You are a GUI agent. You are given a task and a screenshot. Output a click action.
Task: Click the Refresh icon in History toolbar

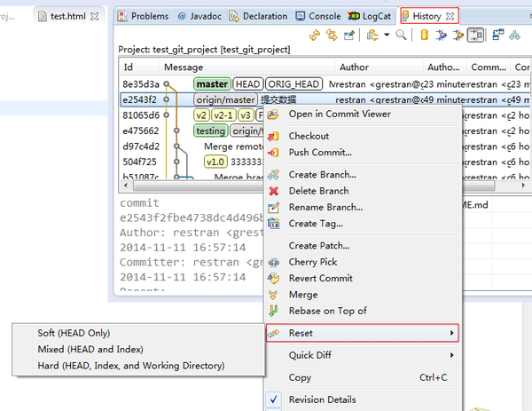point(315,35)
